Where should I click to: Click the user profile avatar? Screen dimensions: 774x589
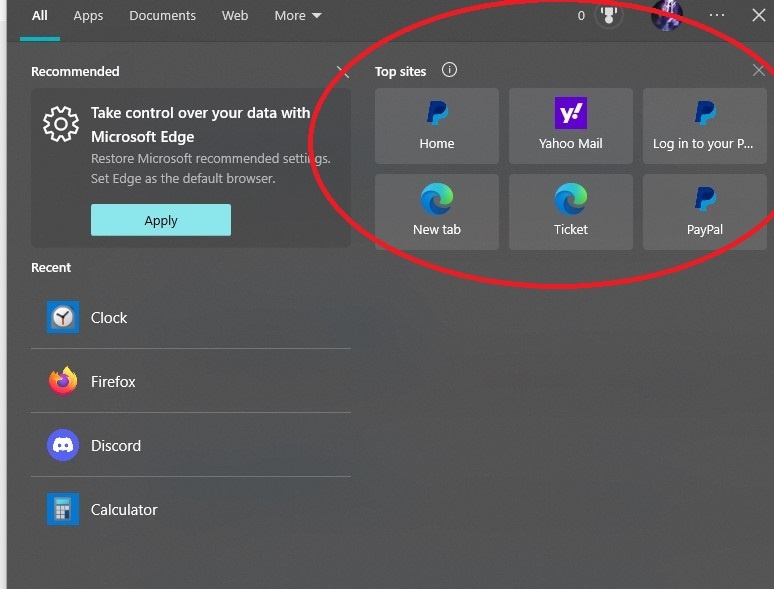667,15
